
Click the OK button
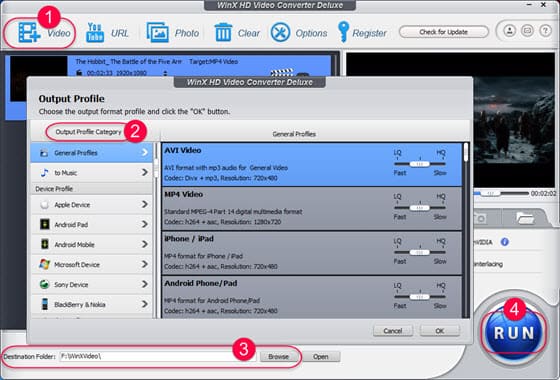point(440,331)
